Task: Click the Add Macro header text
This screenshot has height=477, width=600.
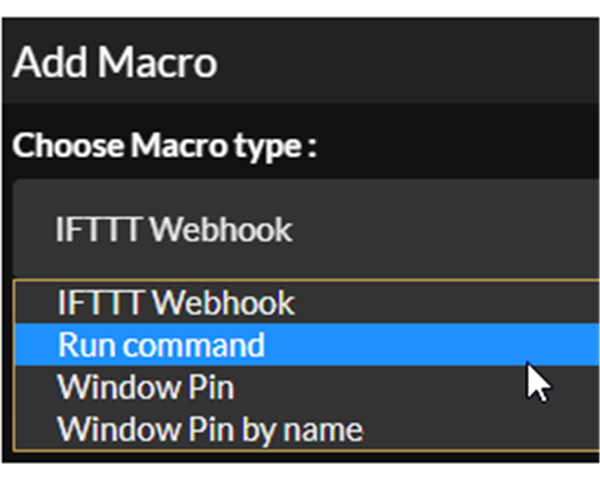Action: pyautogui.click(x=115, y=64)
